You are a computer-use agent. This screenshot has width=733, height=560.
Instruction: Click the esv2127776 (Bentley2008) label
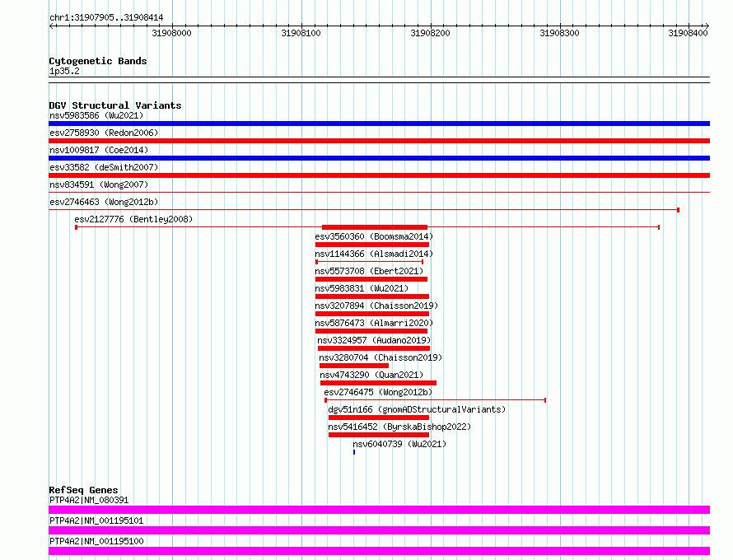(133, 219)
